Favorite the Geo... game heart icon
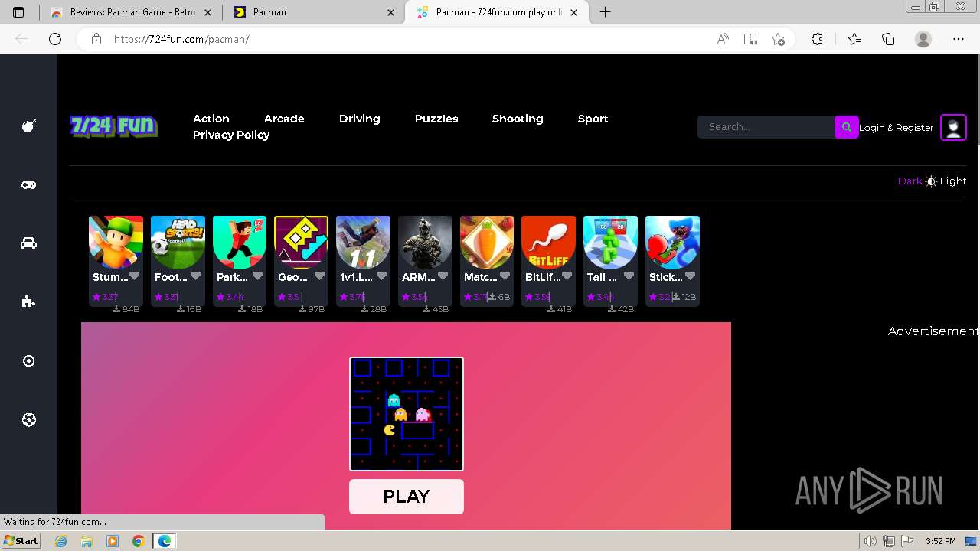Viewport: 980px width, 551px height. [x=319, y=276]
